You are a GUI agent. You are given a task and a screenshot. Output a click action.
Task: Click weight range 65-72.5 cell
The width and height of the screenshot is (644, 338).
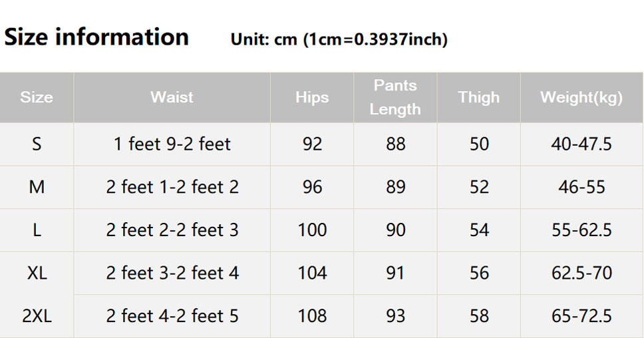click(581, 316)
